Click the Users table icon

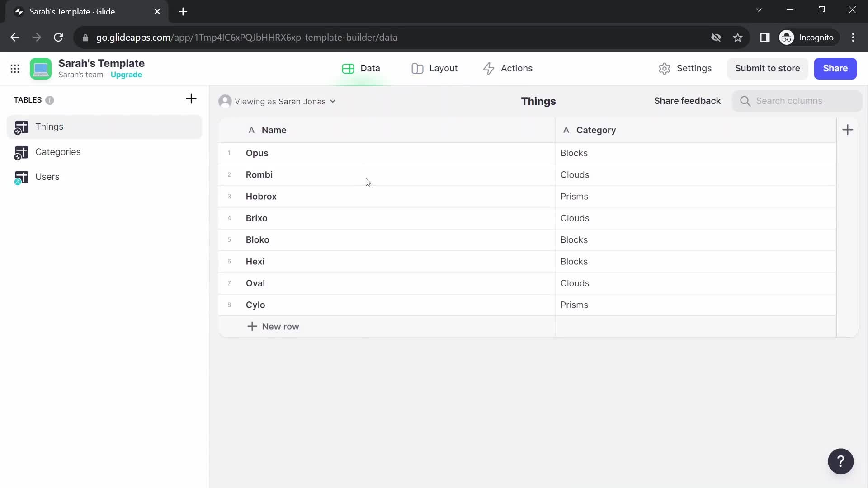click(x=21, y=176)
